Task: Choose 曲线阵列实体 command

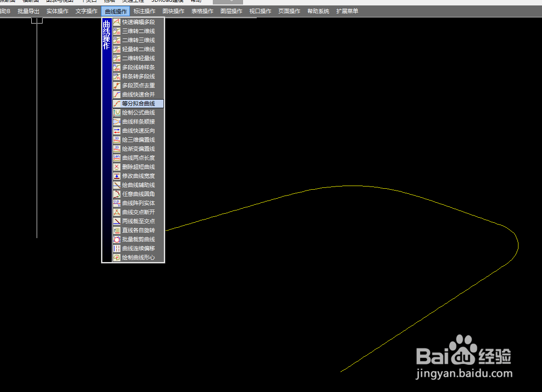Action: coord(138,203)
